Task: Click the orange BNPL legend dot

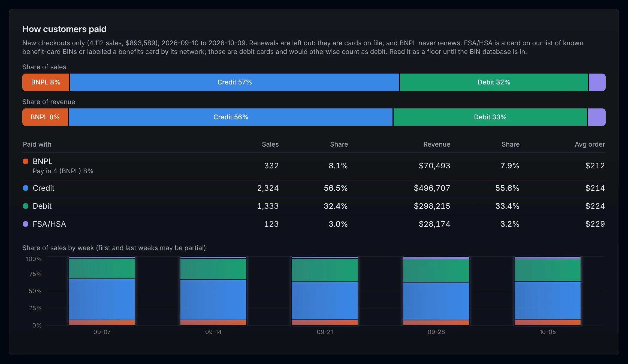Action: coord(26,161)
